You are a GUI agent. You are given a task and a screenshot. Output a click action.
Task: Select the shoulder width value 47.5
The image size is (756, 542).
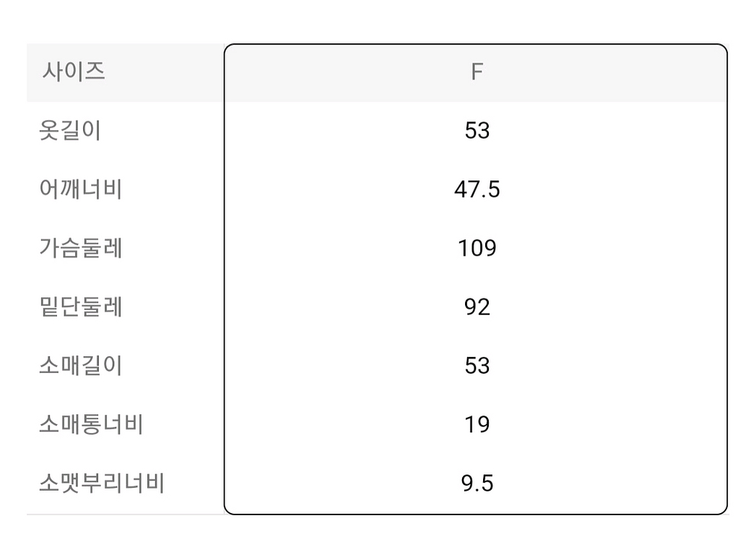pos(477,189)
